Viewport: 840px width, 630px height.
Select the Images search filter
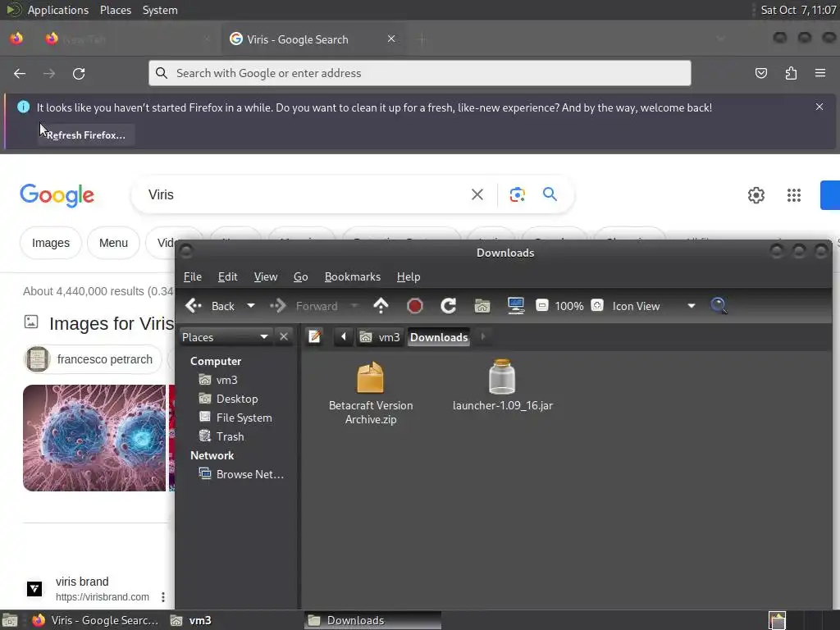tap(51, 243)
